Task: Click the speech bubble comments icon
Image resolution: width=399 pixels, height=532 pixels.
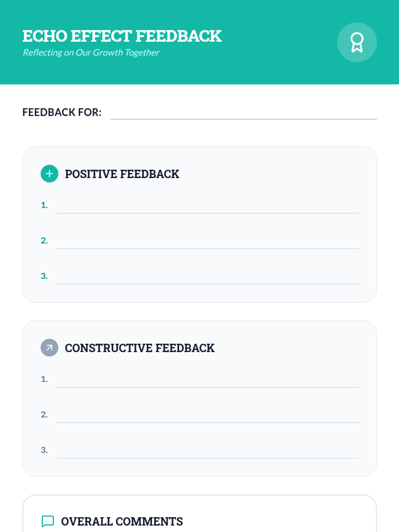Action: (48, 521)
